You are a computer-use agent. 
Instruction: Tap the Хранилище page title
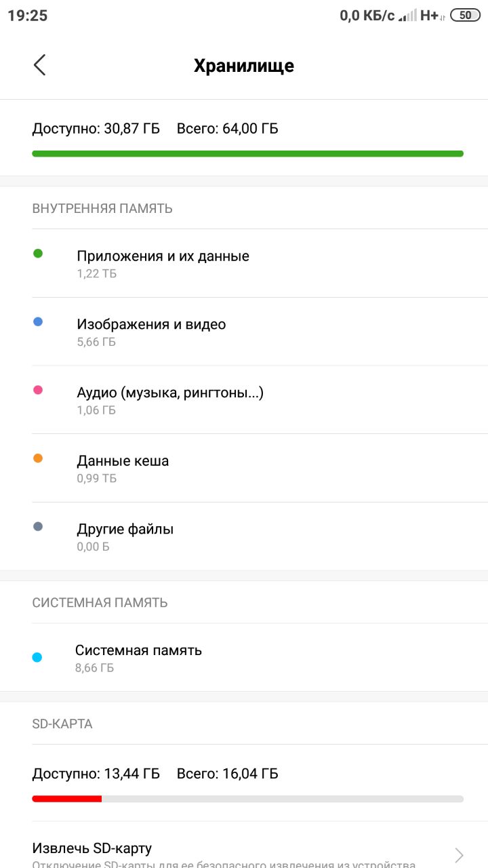click(244, 66)
